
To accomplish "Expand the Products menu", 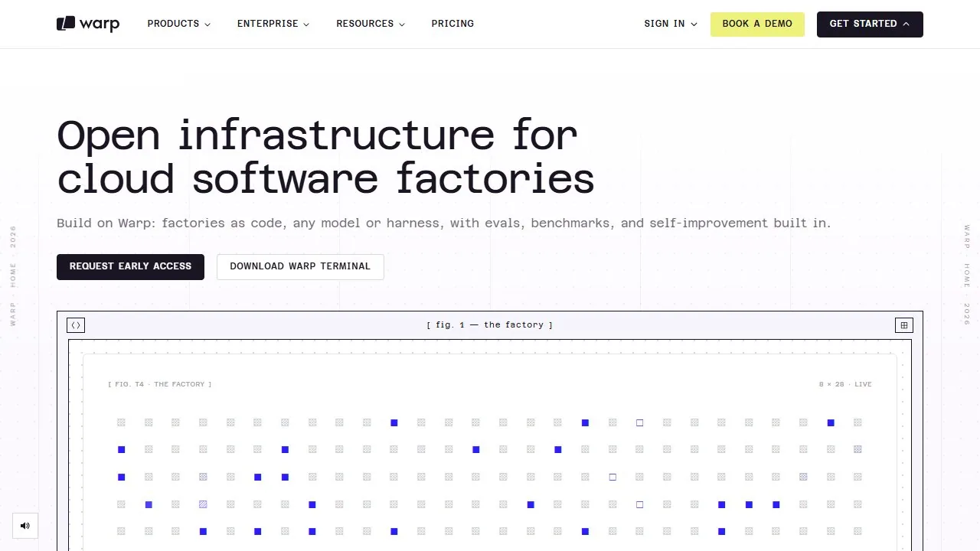I will point(178,24).
